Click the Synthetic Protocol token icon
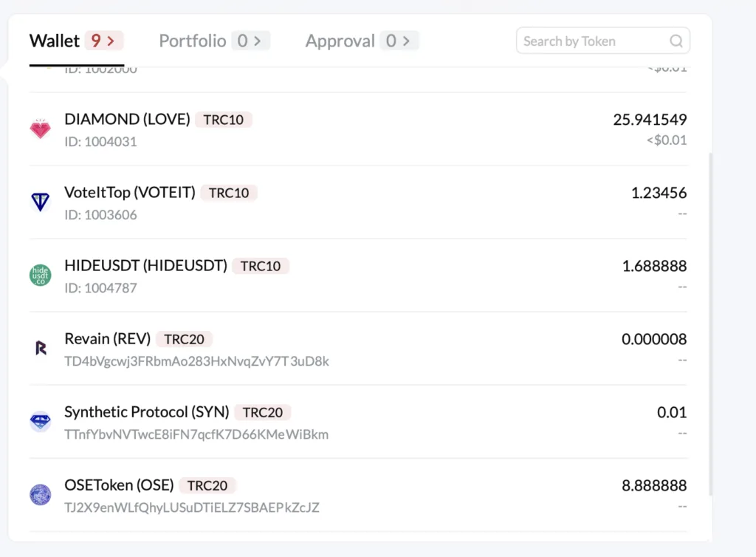The height and width of the screenshot is (557, 756). pyautogui.click(x=41, y=422)
